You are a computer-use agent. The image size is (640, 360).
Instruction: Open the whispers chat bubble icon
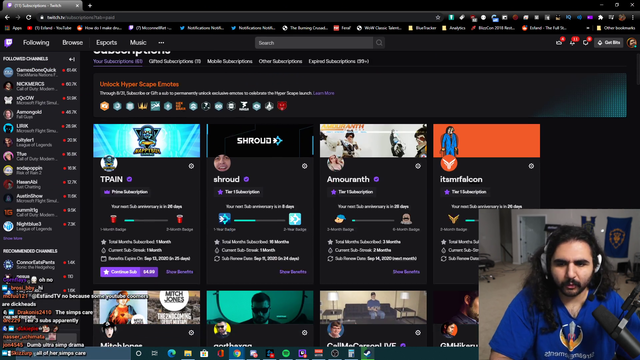pyautogui.click(x=586, y=42)
